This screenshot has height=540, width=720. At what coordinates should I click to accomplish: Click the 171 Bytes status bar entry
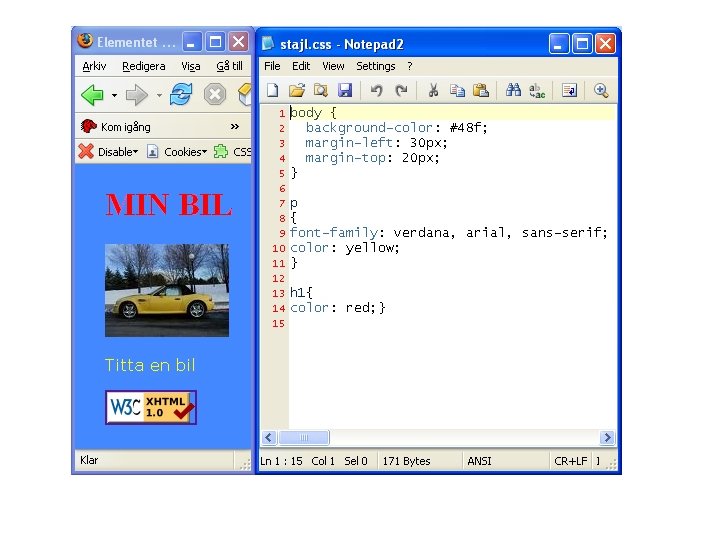click(x=406, y=461)
